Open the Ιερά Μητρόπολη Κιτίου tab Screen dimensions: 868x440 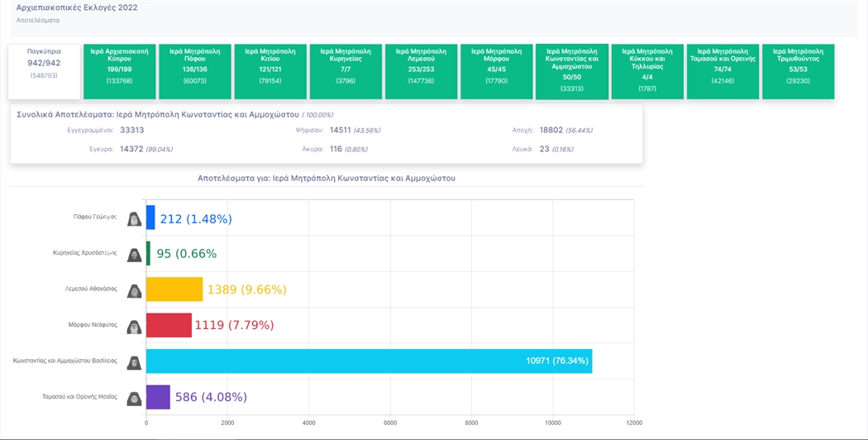270,71
